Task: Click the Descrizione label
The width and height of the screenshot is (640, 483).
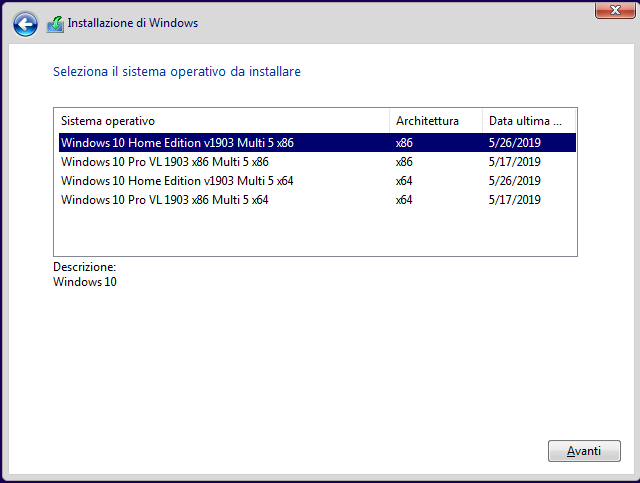Action: pyautogui.click(x=84, y=267)
